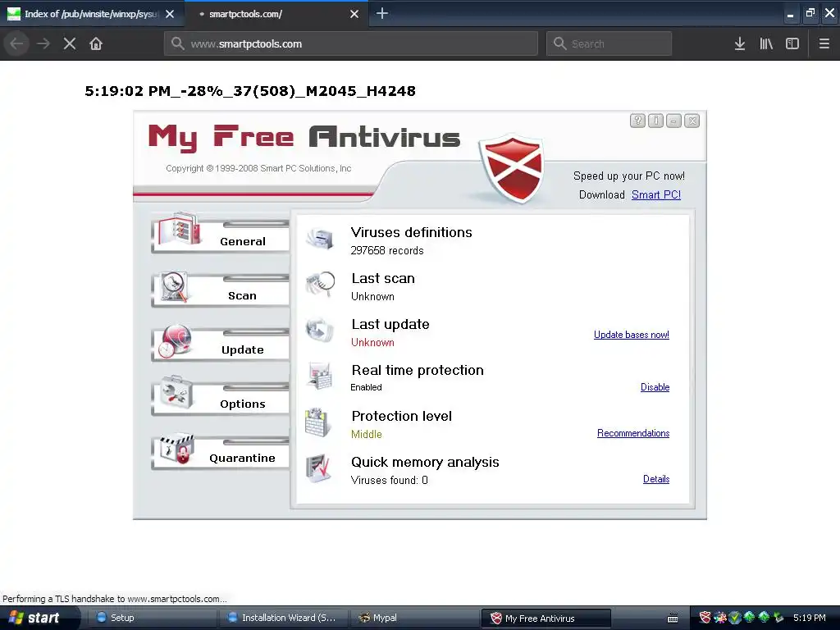Screen dimensions: 840x630
Task: Open the Options toolbox icon
Action: pyautogui.click(x=176, y=393)
